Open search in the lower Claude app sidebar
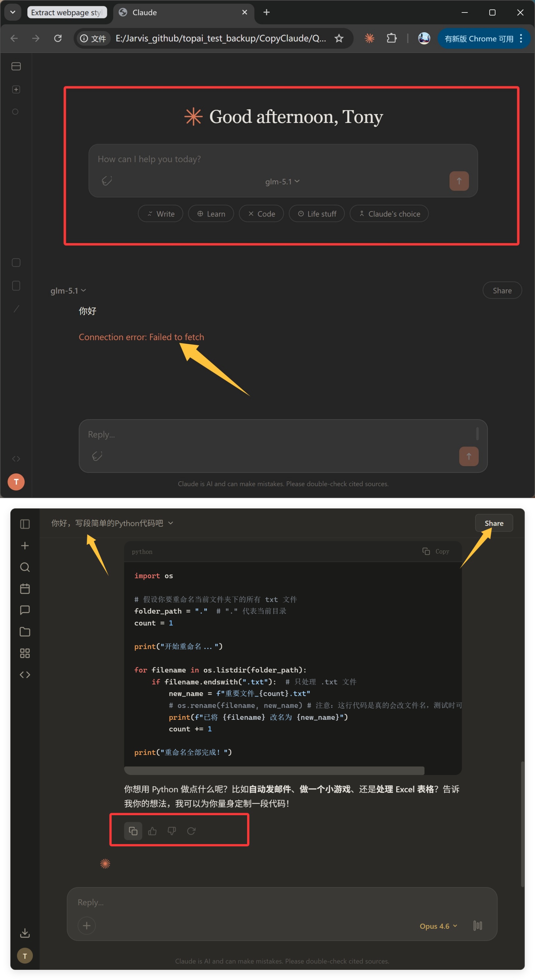The height and width of the screenshot is (980, 535). point(25,567)
